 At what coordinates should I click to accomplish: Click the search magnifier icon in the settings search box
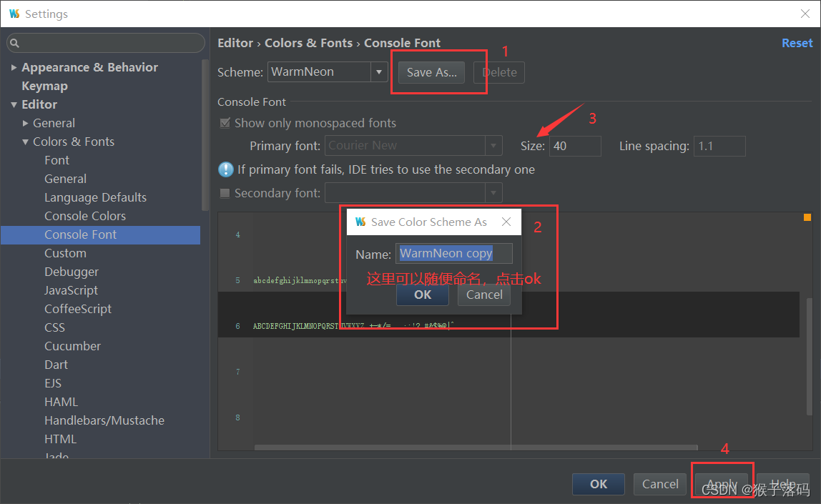[x=15, y=43]
